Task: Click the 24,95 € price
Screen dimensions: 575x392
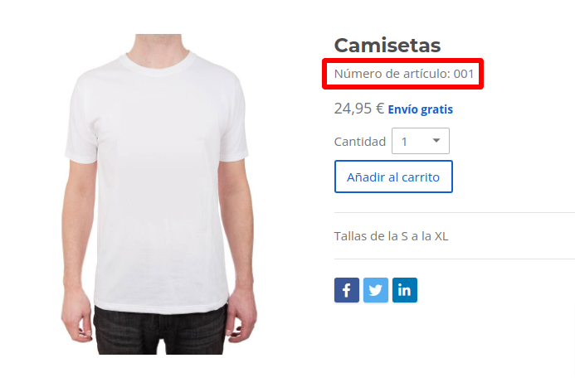Action: 359,109
